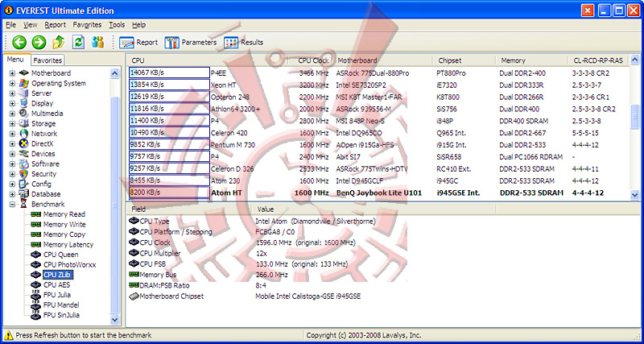644x344 pixels.
Task: Select the Benchmark hourglass icon
Action: (x=24, y=205)
